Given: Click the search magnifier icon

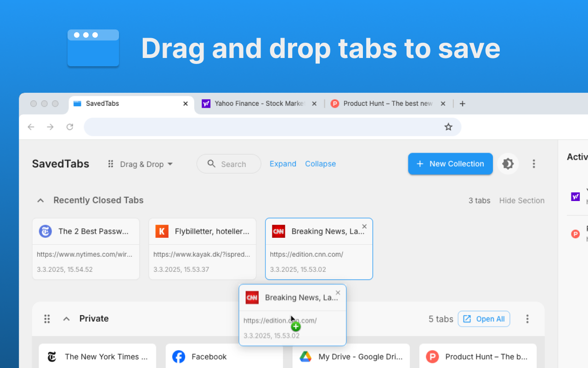Looking at the screenshot, I should pyautogui.click(x=211, y=164).
